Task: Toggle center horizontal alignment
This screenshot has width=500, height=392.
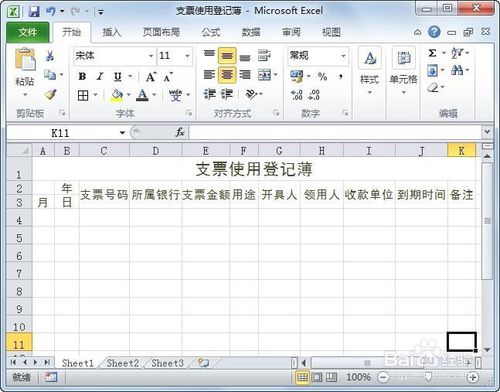Action: (x=227, y=75)
